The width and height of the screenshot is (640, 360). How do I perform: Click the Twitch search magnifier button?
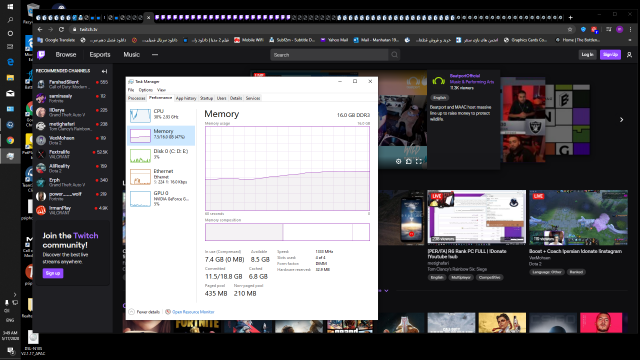(x=394, y=55)
